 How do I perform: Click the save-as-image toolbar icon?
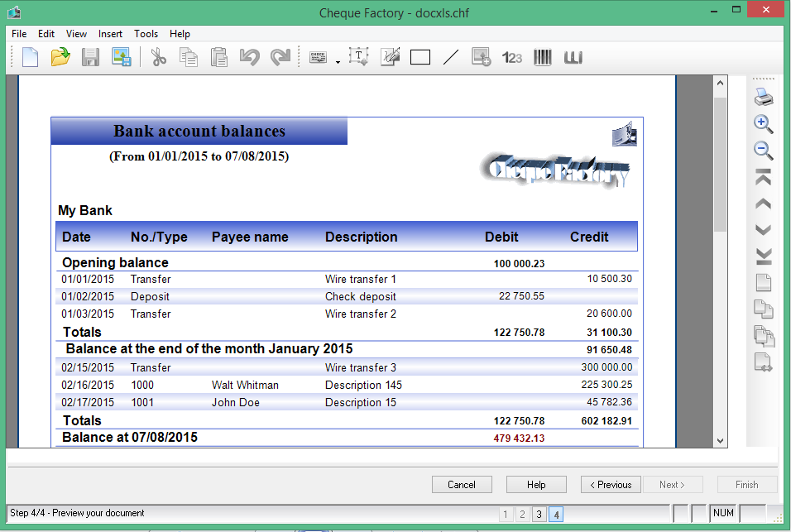(x=121, y=57)
